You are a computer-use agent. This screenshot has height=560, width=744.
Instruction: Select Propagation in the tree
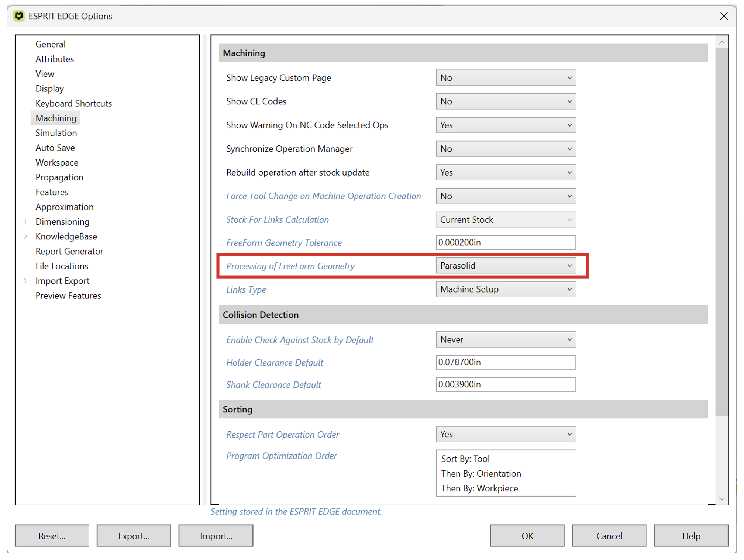coord(59,177)
